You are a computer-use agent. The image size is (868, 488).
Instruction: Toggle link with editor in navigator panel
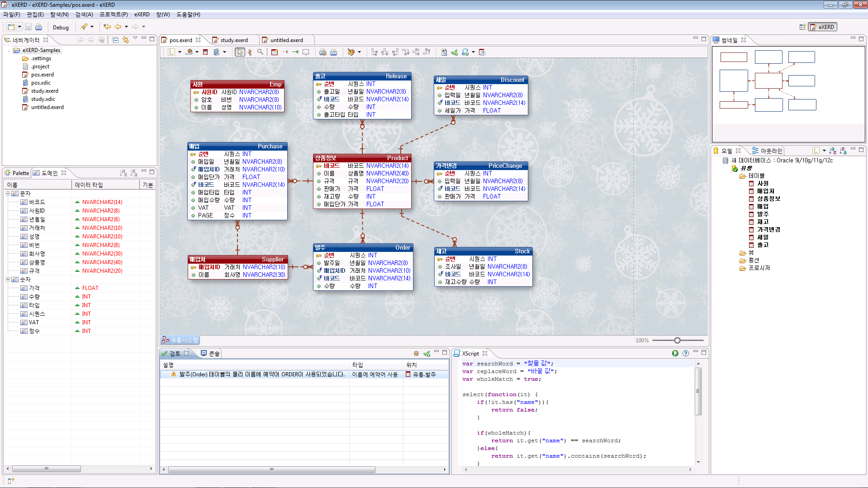(126, 40)
